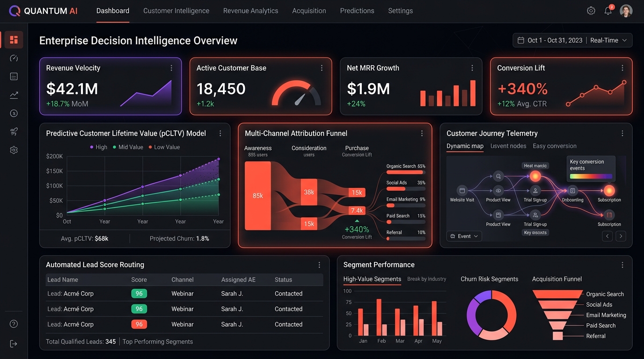The image size is (644, 359).
Task: Open pCLTV Model panel options menu
Action: (x=220, y=133)
